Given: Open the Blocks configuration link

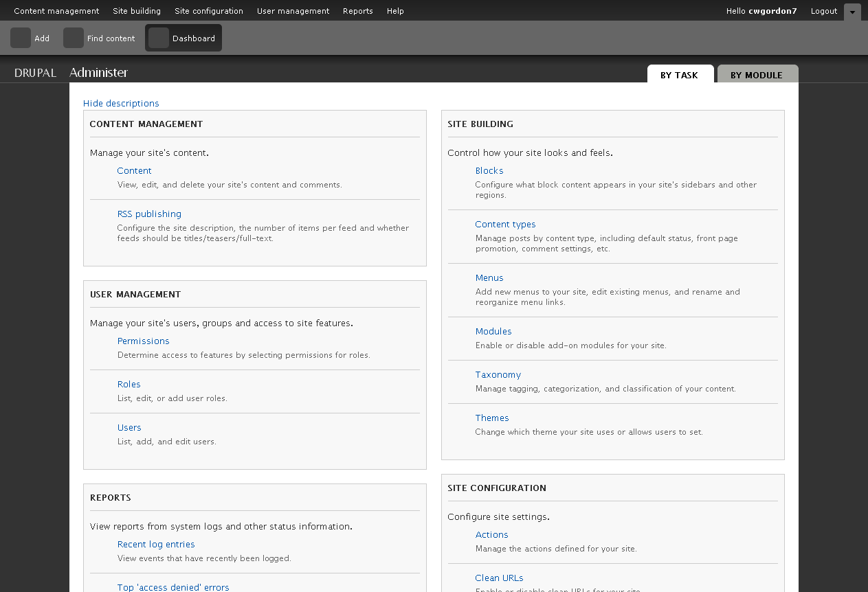Looking at the screenshot, I should pos(489,170).
